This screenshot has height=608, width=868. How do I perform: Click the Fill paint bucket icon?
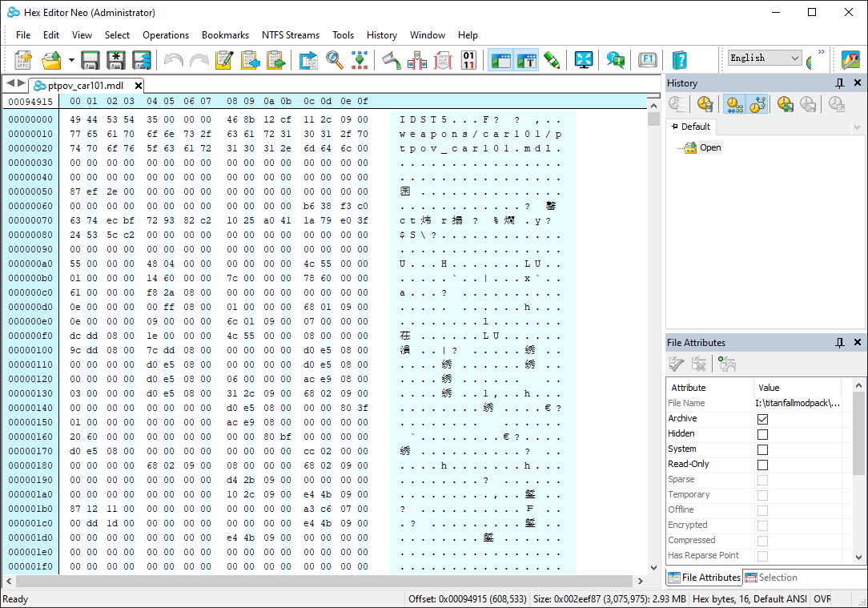pyautogui.click(x=391, y=60)
